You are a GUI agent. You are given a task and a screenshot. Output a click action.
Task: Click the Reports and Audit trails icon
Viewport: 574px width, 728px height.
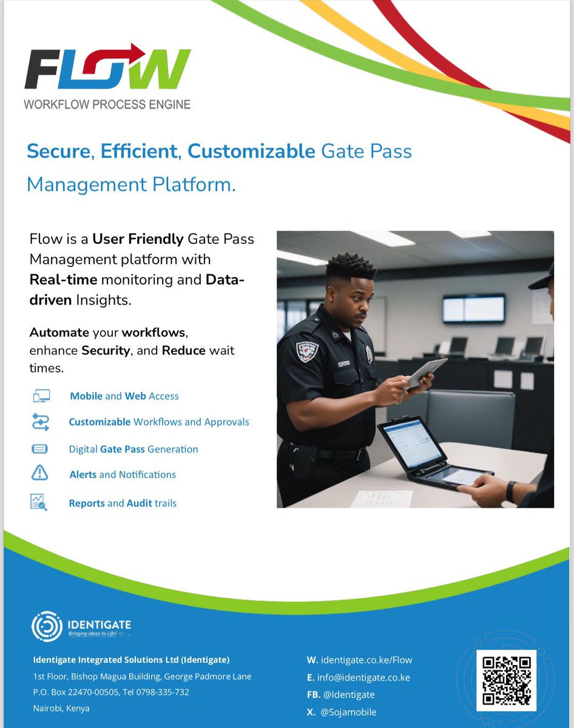pos(39,502)
